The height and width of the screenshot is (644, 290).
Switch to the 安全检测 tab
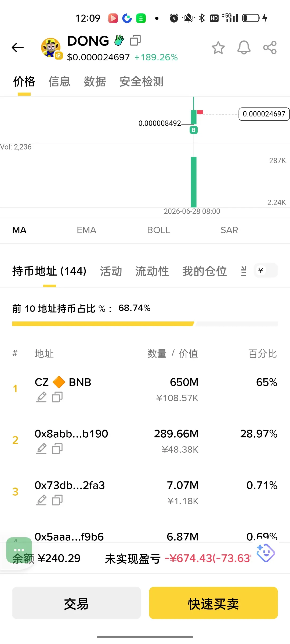tap(142, 82)
